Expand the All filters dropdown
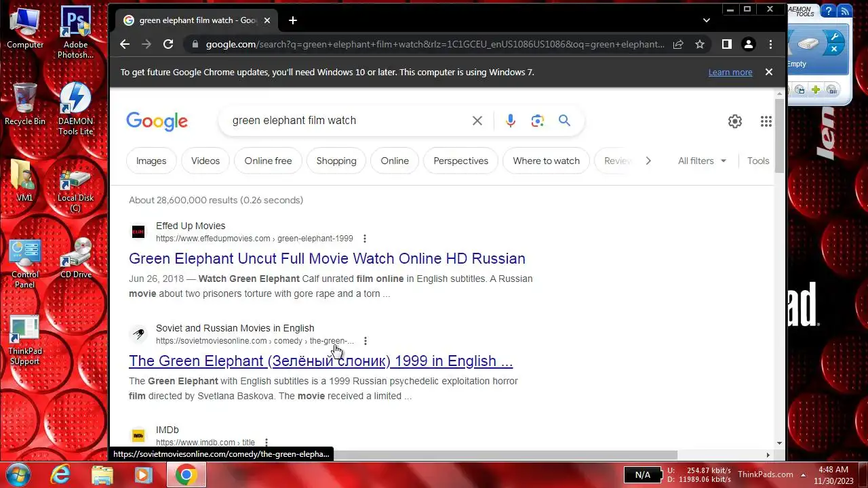 (702, 161)
